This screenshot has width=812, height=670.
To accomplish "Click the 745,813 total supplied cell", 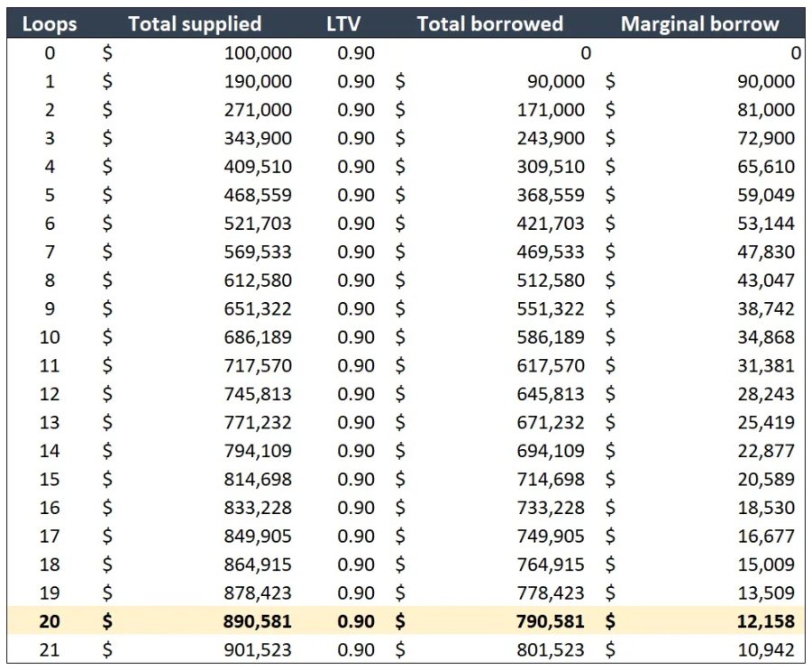I will tap(258, 394).
